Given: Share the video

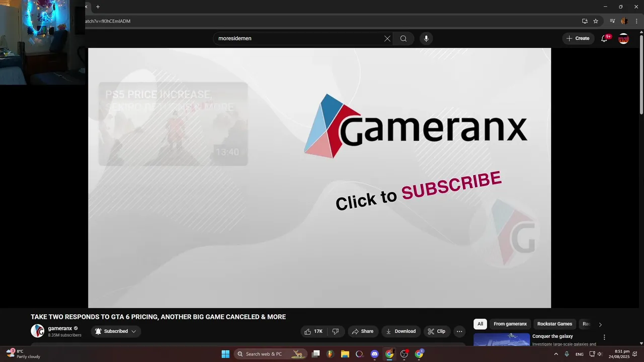Looking at the screenshot, I should click(363, 331).
